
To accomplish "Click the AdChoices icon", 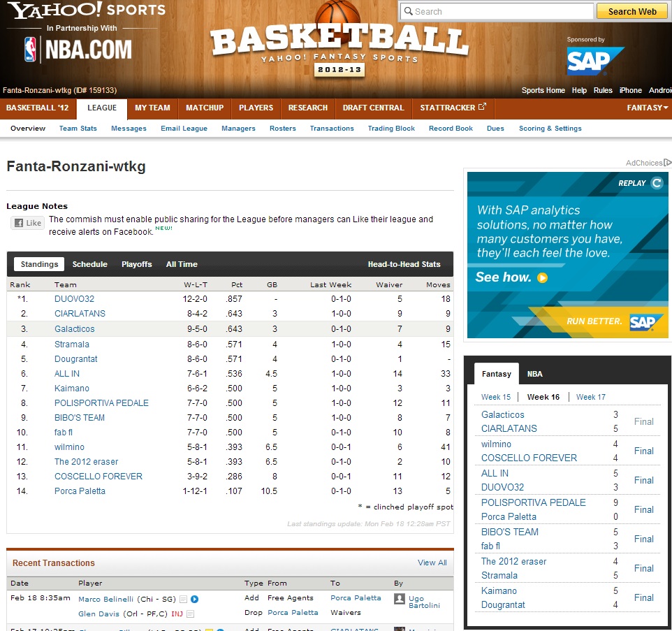I will (667, 163).
